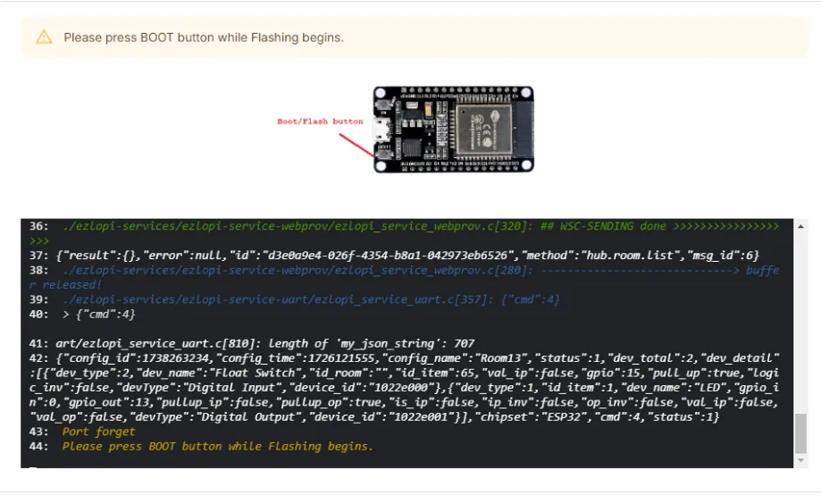The image size is (822, 504).
Task: Click log line 36 WSC-SENDING done
Action: 404,233
